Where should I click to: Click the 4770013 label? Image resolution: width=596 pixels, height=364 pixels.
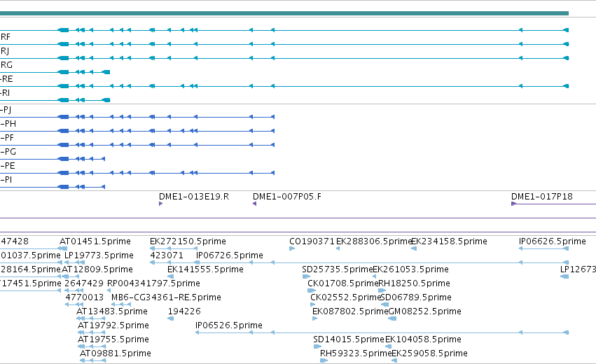click(84, 297)
